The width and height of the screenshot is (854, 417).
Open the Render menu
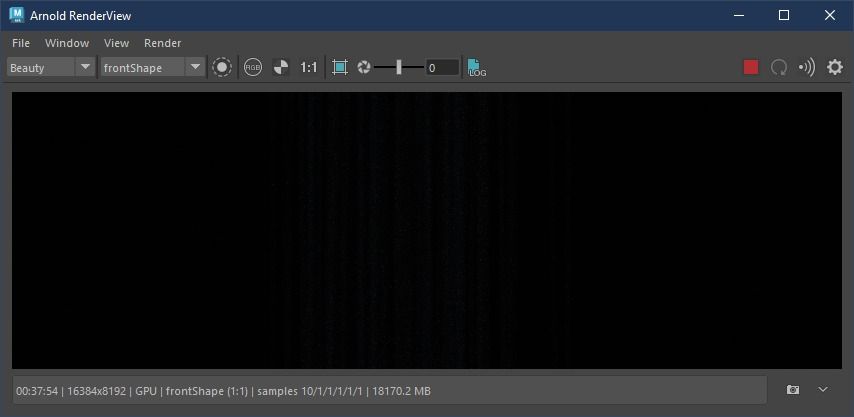[163, 43]
